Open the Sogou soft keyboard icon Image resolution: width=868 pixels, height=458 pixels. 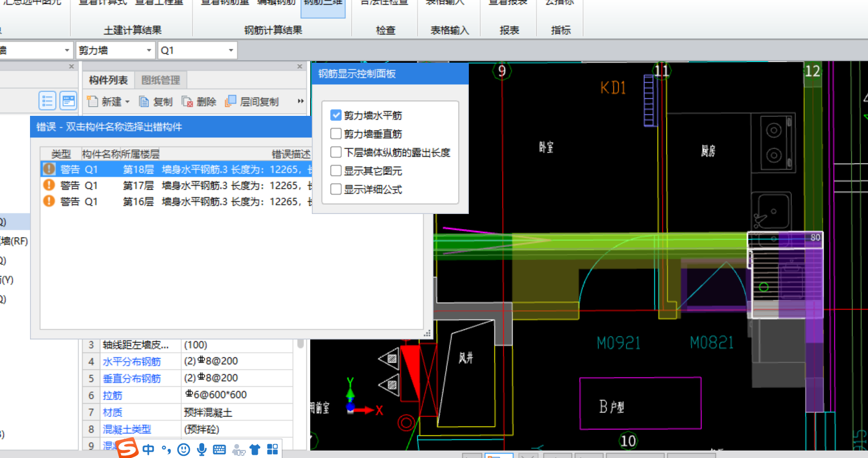(219, 449)
